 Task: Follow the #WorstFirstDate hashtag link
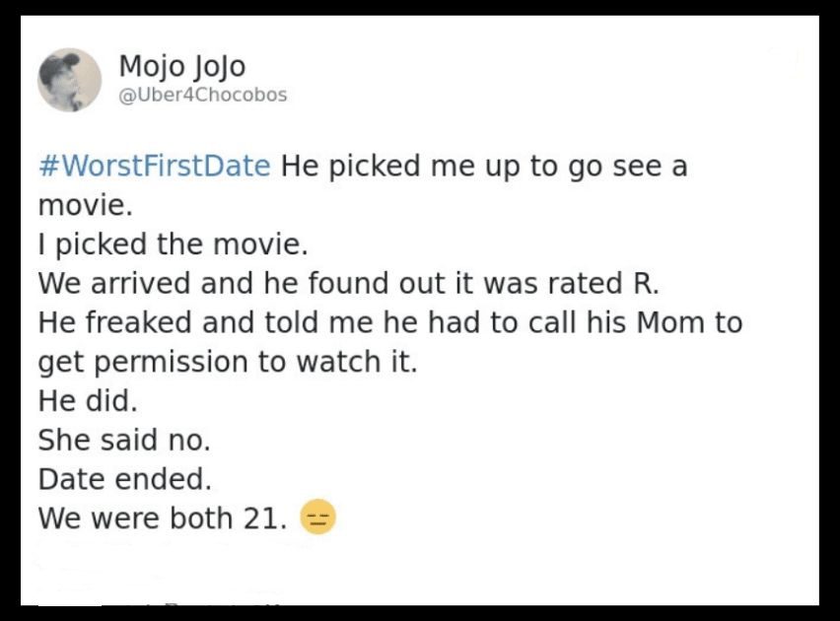point(155,165)
